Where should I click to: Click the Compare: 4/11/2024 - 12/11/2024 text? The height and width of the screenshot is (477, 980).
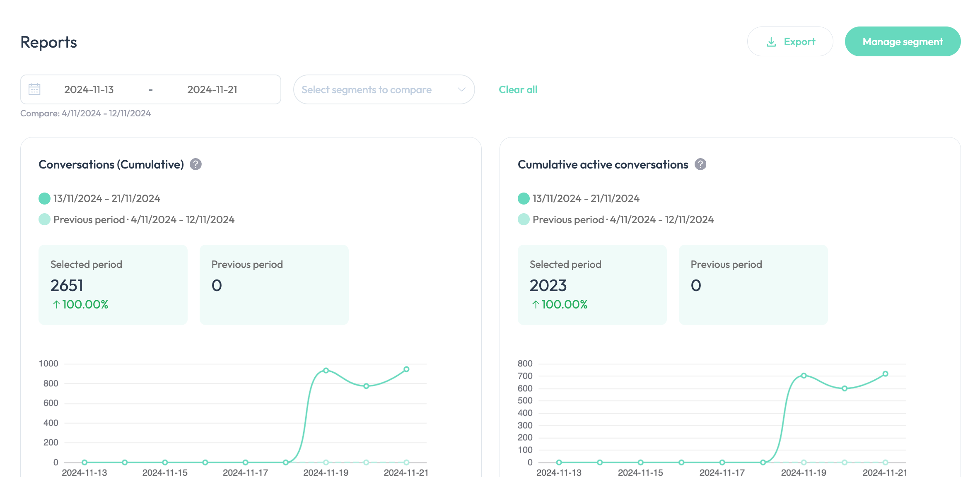point(85,113)
